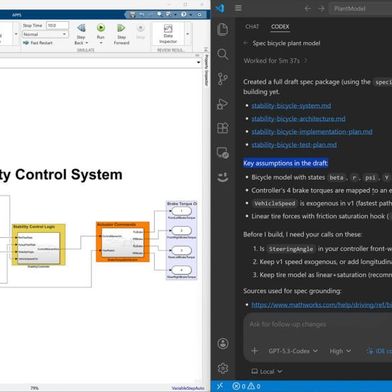Viewport: 392px width, 392px height.
Task: Open the Copilot chat icon in activity bar
Action: pyautogui.click(x=223, y=177)
